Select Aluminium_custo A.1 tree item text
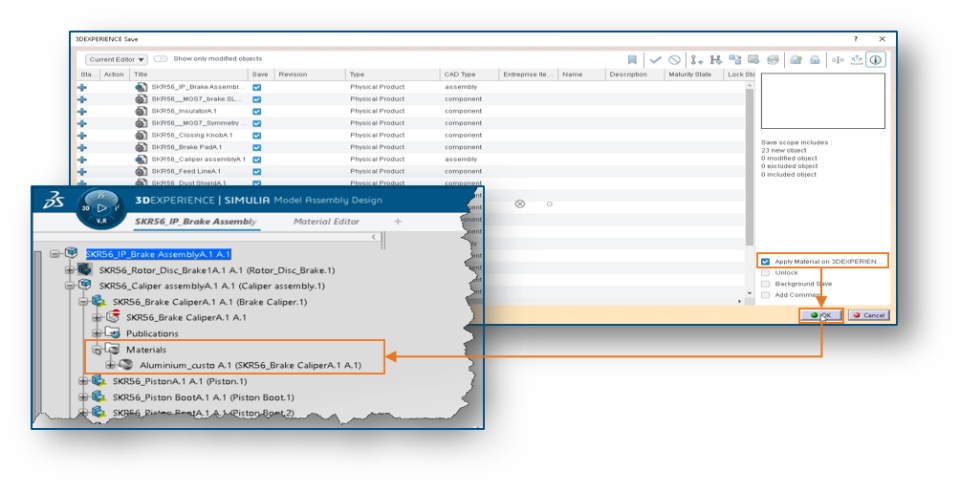The image size is (960, 492). 250,365
